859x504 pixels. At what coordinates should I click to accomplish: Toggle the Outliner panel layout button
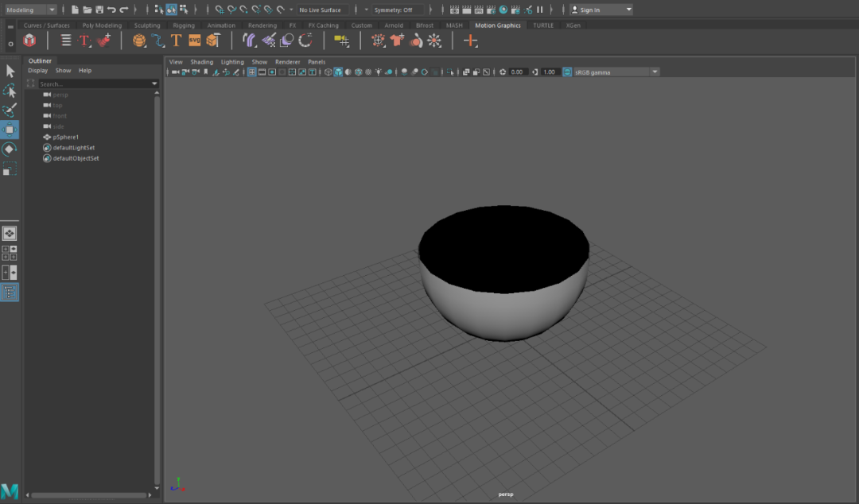pyautogui.click(x=10, y=292)
